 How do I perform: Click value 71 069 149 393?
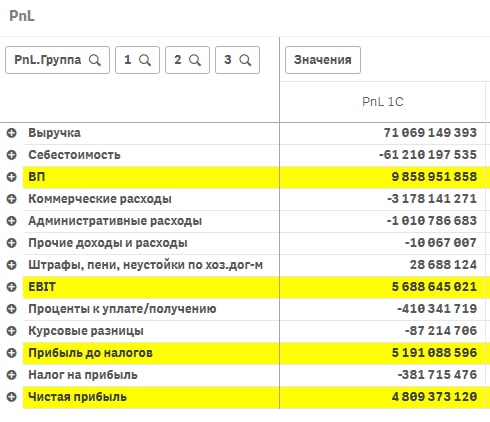coord(430,133)
